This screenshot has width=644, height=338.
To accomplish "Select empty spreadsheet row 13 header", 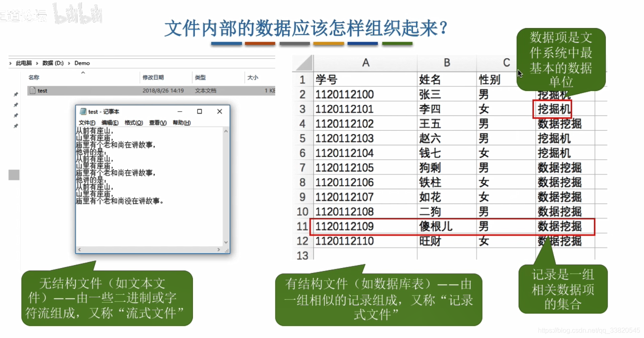I will coord(303,255).
